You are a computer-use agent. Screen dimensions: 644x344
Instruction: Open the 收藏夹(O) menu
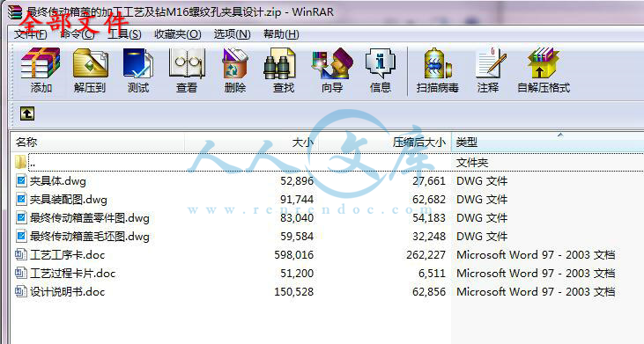[177, 34]
